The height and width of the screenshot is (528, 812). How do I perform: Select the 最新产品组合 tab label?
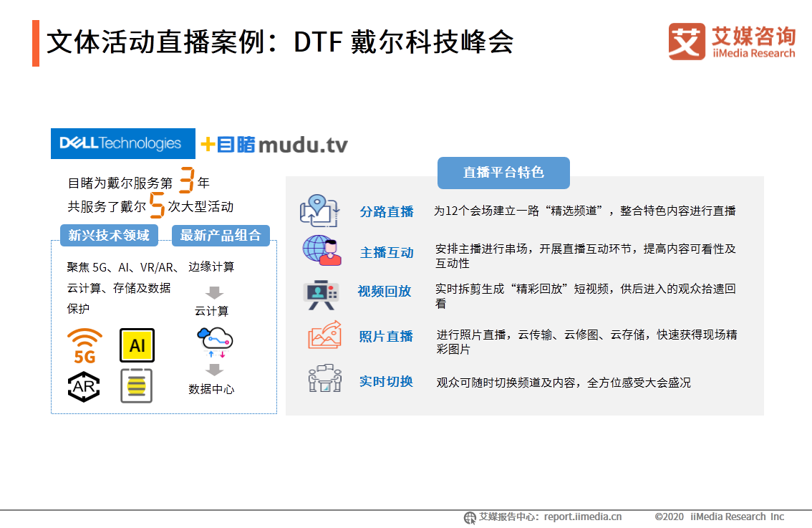point(221,235)
